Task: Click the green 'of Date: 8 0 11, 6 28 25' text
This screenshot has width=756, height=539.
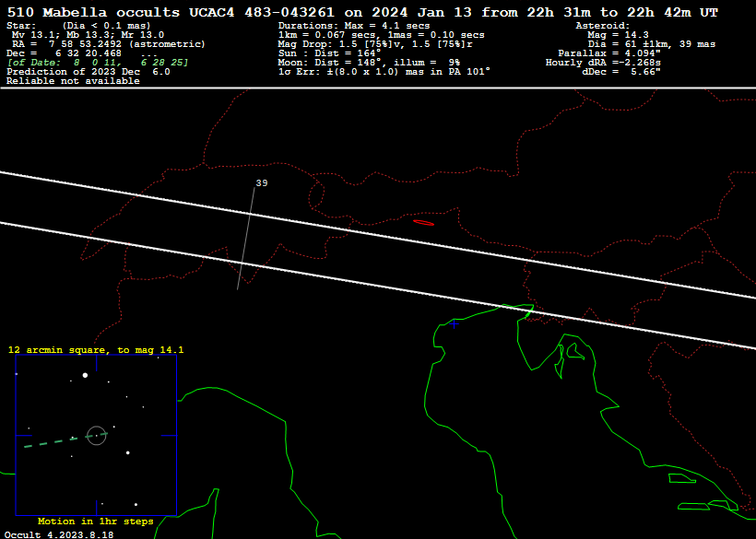Action: pyautogui.click(x=98, y=63)
